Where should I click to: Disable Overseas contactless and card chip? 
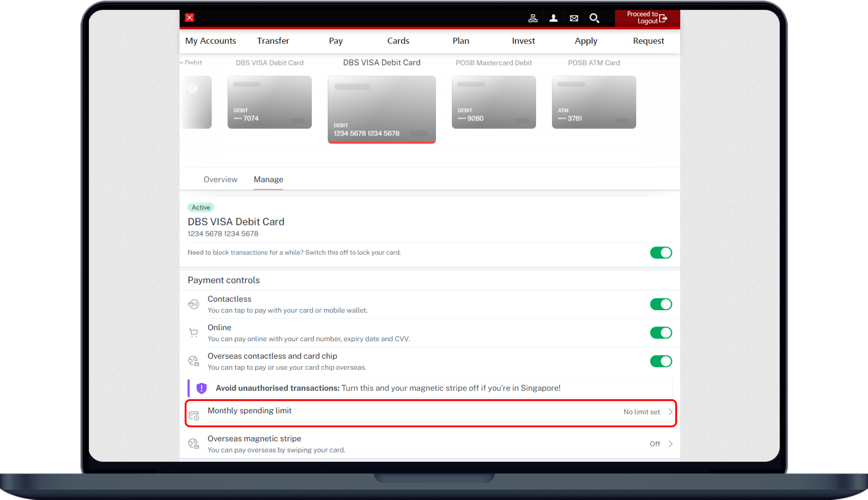pos(661,361)
